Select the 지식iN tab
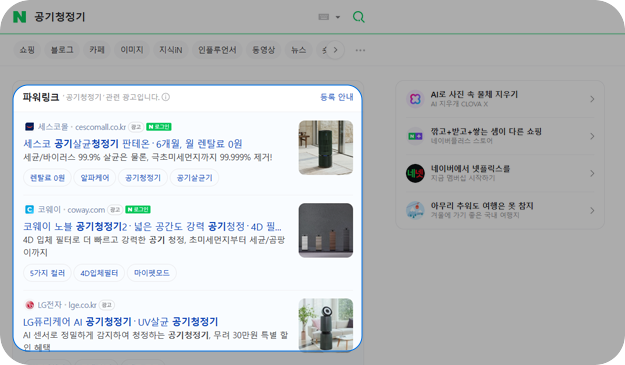Viewport: 625px width, 365px height. (171, 50)
